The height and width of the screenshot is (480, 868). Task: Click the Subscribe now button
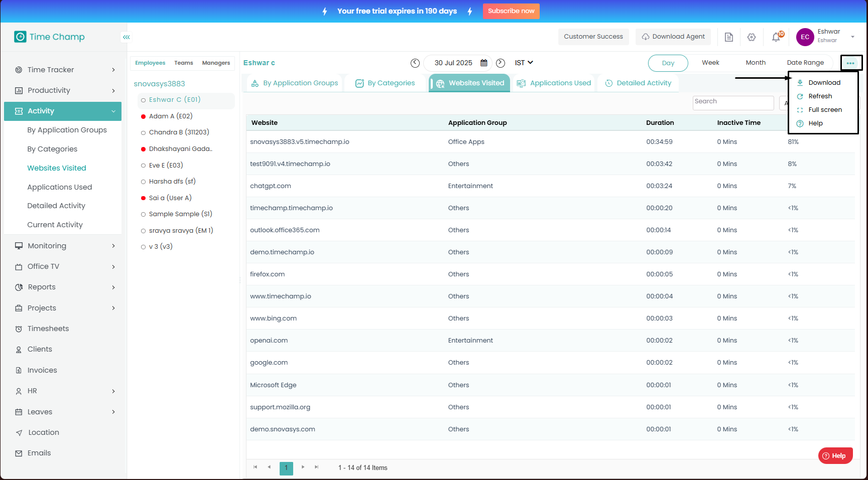511,11
